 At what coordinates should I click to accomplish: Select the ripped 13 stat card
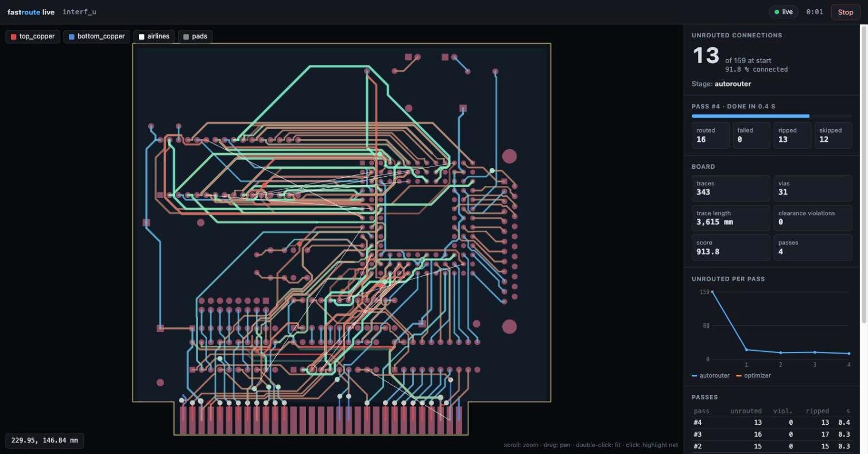point(792,135)
